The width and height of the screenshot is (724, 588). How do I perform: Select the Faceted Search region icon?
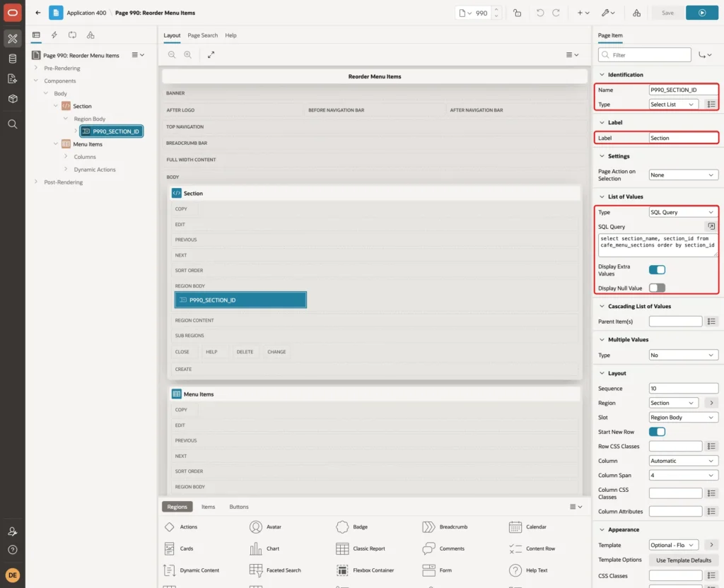coord(256,570)
